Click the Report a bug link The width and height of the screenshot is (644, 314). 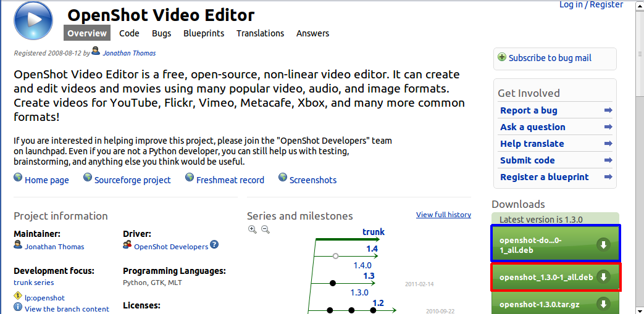click(x=529, y=110)
